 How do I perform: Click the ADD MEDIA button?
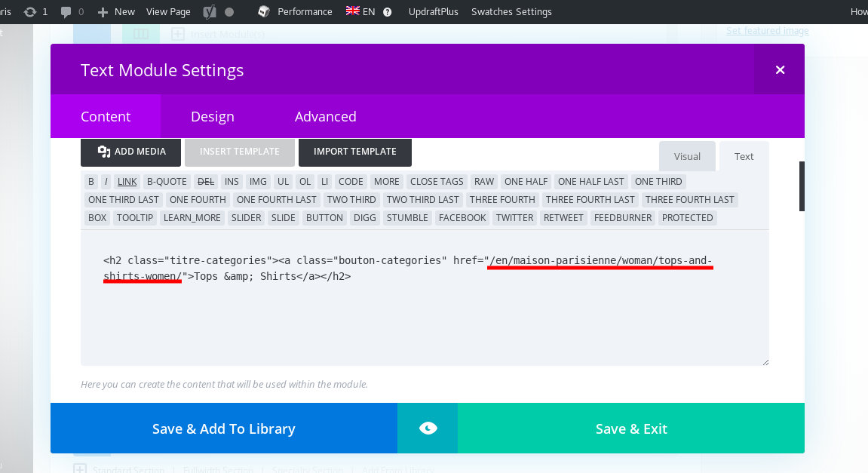click(x=130, y=152)
